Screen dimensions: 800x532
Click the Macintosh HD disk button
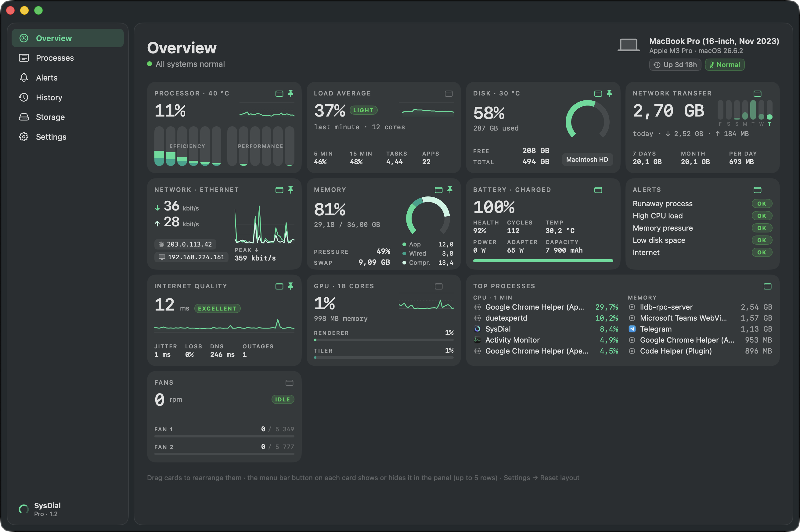click(587, 160)
